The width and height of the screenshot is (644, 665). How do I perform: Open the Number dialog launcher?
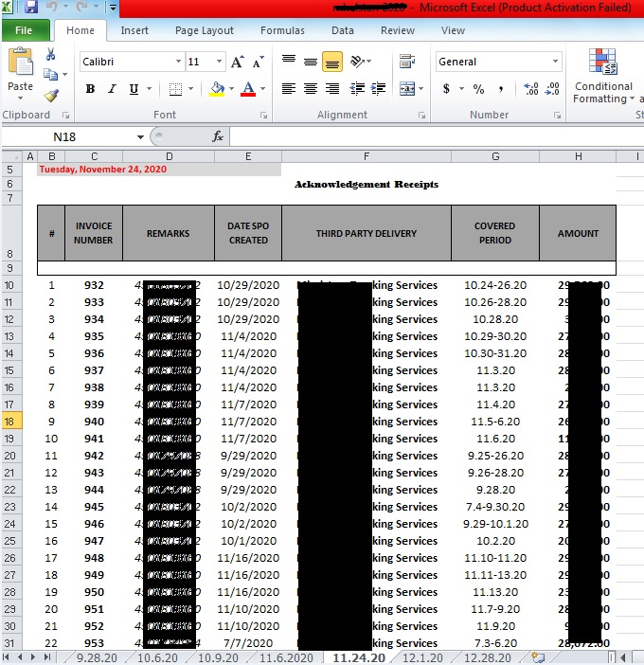557,115
